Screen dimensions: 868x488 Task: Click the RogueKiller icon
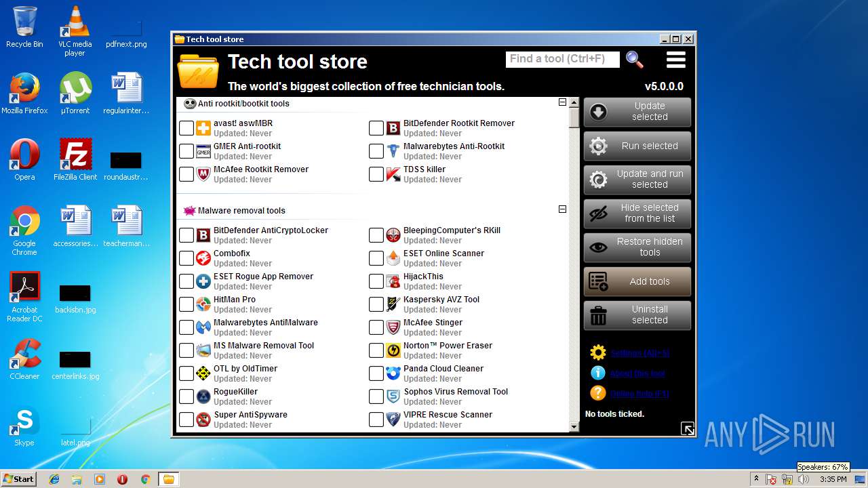pyautogui.click(x=203, y=396)
